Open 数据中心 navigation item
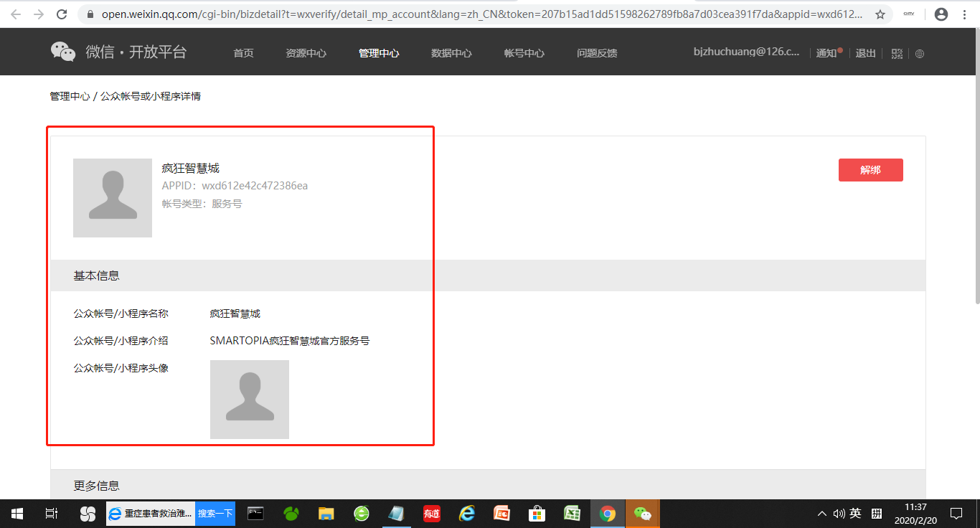980x528 pixels. click(451, 53)
